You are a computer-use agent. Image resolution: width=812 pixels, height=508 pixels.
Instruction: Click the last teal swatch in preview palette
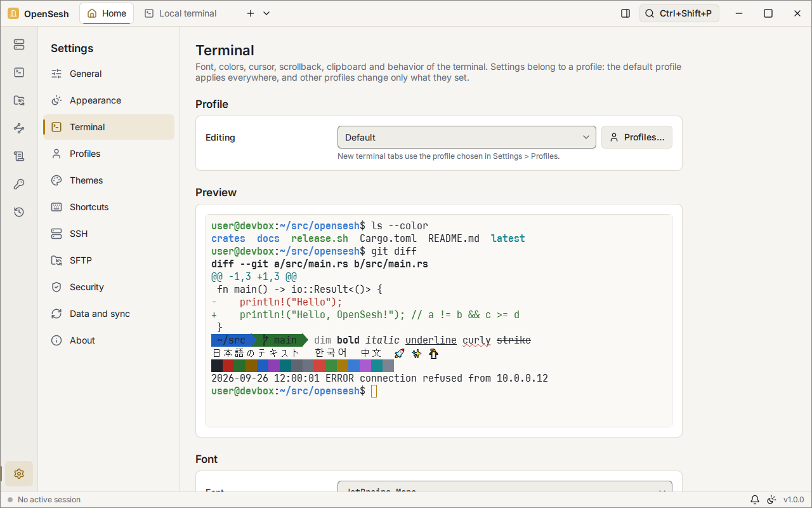[377, 366]
